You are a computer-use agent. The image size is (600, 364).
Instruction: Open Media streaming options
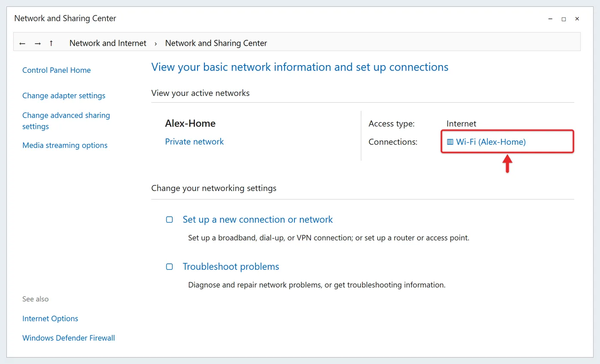coord(65,145)
